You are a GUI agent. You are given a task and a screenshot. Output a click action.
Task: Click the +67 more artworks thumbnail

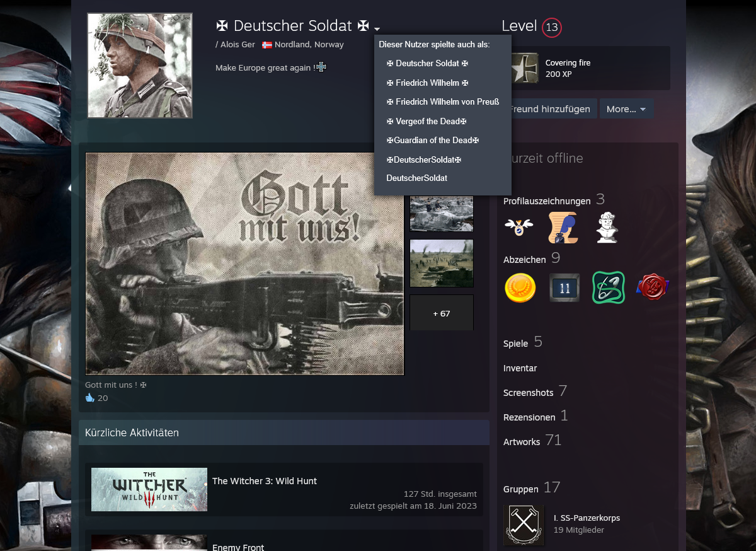coord(441,313)
